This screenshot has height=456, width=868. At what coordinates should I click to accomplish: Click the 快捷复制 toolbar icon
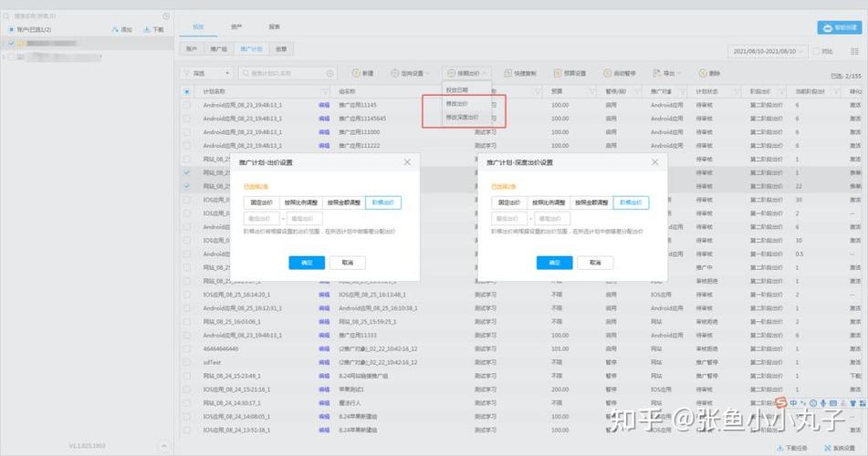tap(520, 73)
